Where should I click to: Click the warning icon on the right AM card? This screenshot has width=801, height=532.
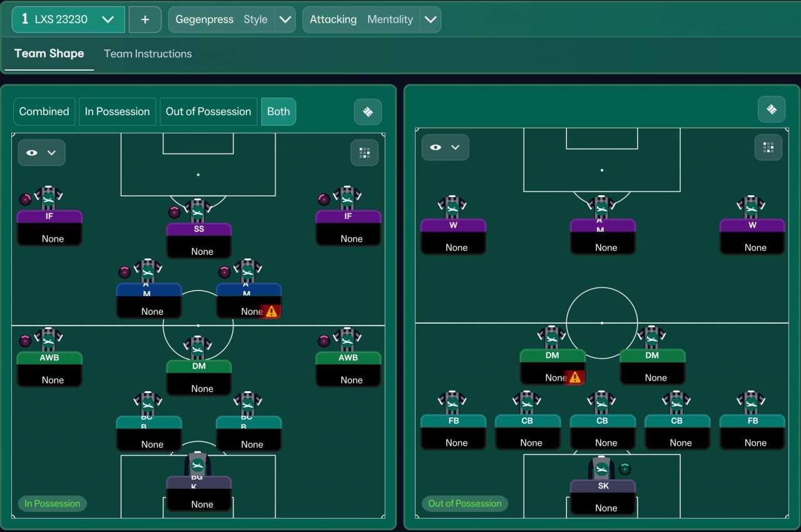(x=271, y=311)
